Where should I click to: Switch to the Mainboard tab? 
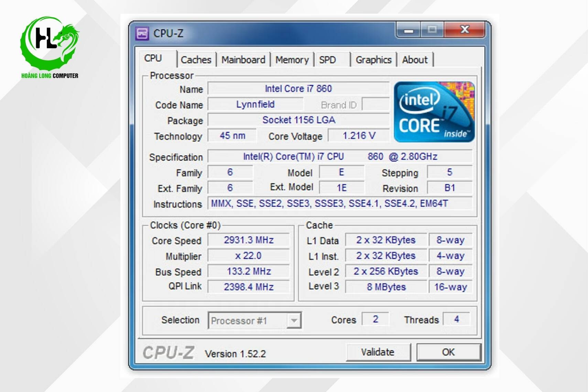243,60
